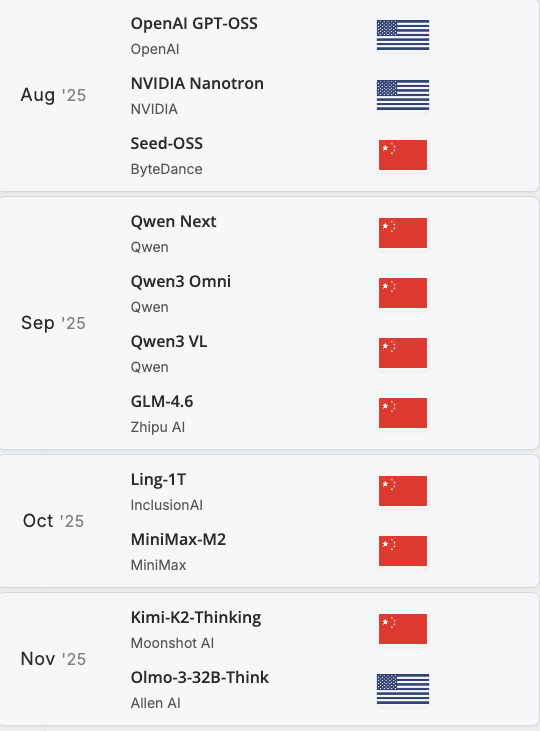Select the Oct '25 month label

pos(53,521)
